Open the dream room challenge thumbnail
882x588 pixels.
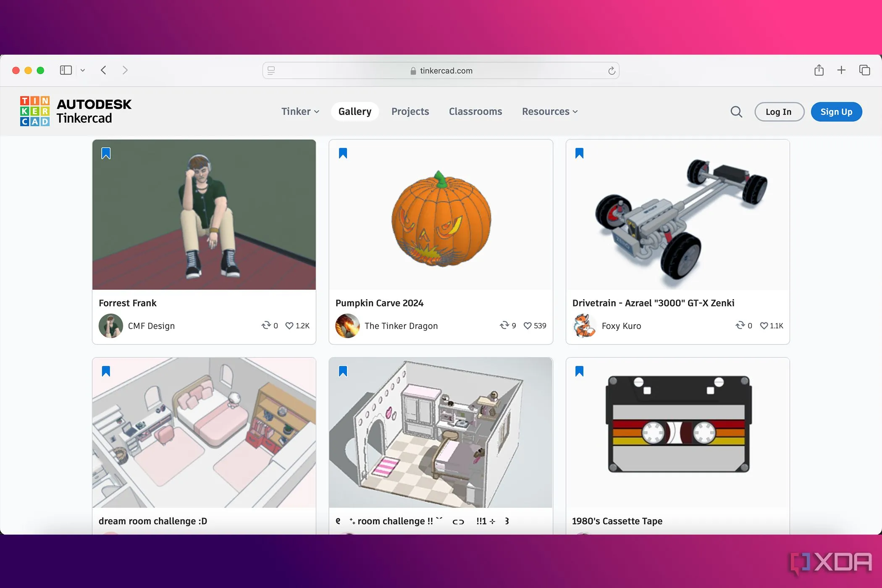coord(204,433)
